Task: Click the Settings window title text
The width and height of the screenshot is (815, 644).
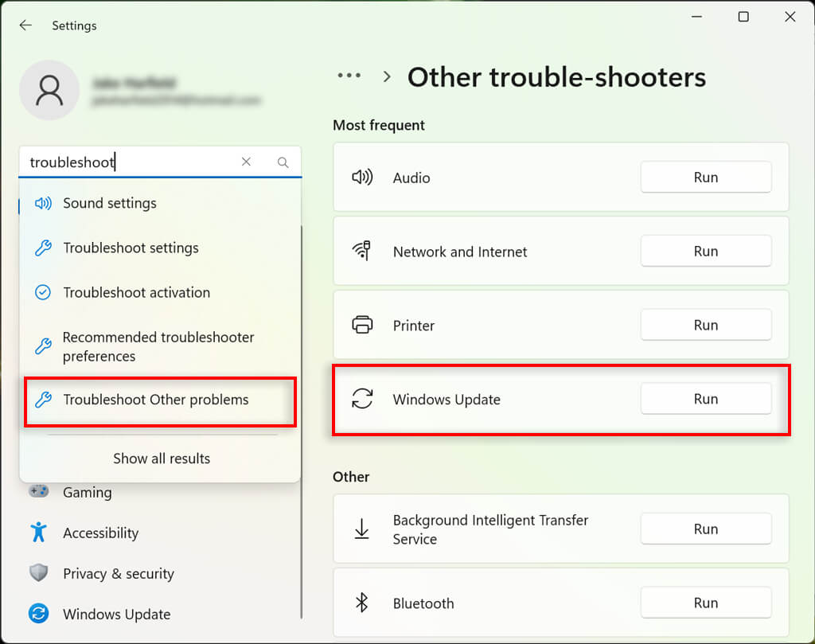Action: (74, 25)
